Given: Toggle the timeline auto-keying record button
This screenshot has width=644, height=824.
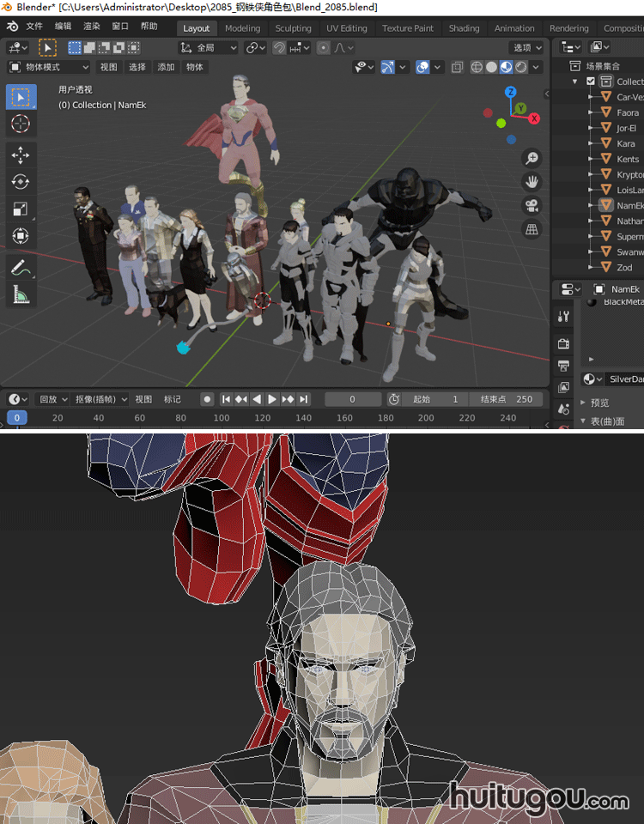Looking at the screenshot, I should point(207,399).
